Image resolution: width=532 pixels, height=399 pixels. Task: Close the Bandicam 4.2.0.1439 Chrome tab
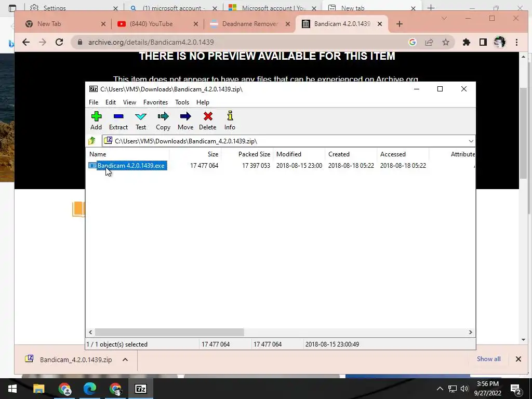[x=380, y=24]
